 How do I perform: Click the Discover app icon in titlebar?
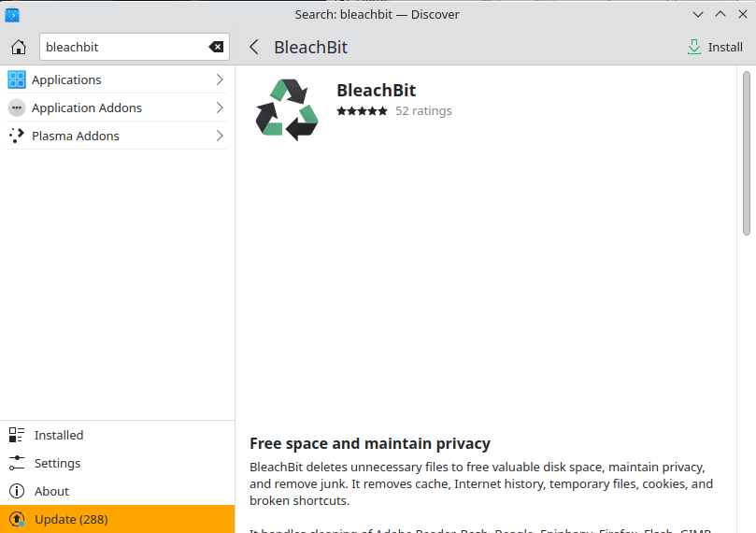(12, 14)
